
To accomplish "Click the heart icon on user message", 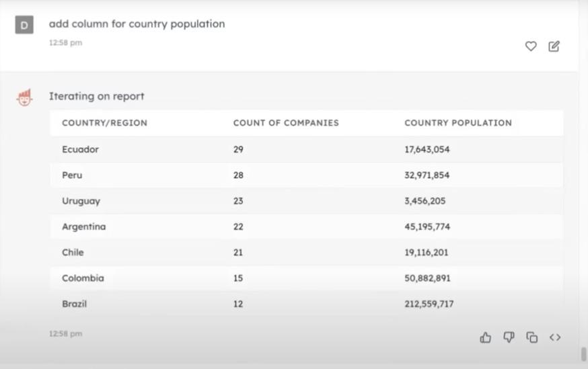I will coord(531,46).
